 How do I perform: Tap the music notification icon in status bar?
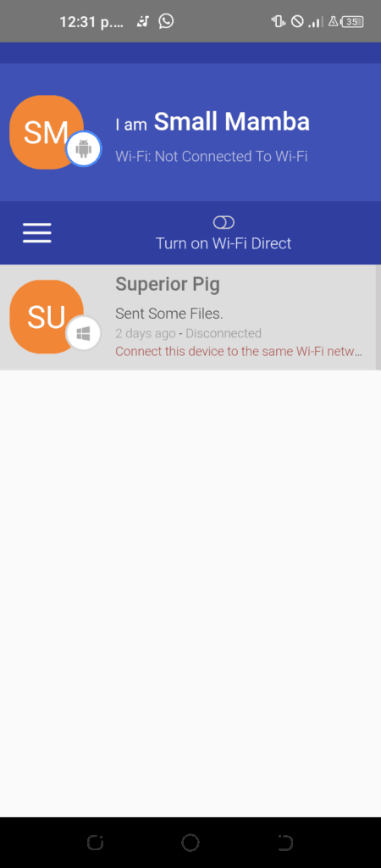(143, 21)
